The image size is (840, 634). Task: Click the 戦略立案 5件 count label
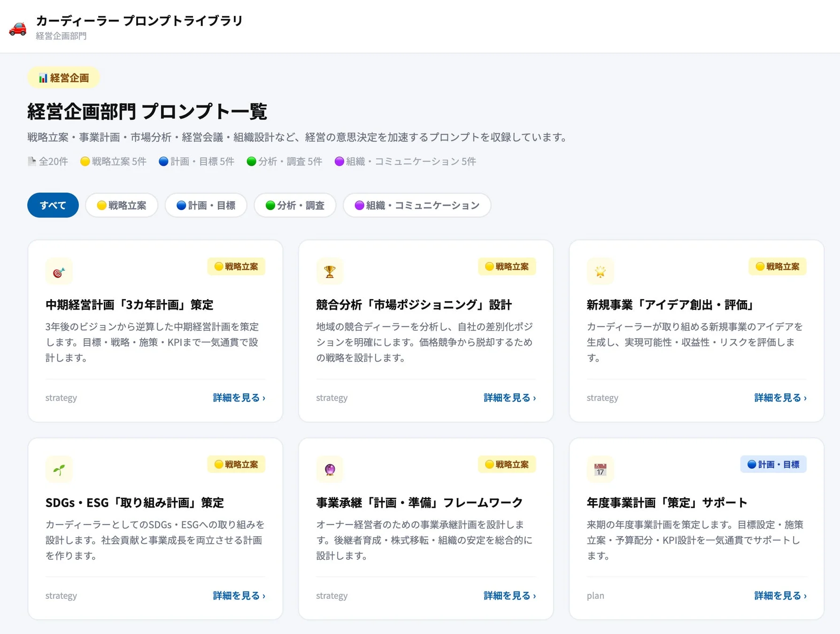(x=113, y=161)
